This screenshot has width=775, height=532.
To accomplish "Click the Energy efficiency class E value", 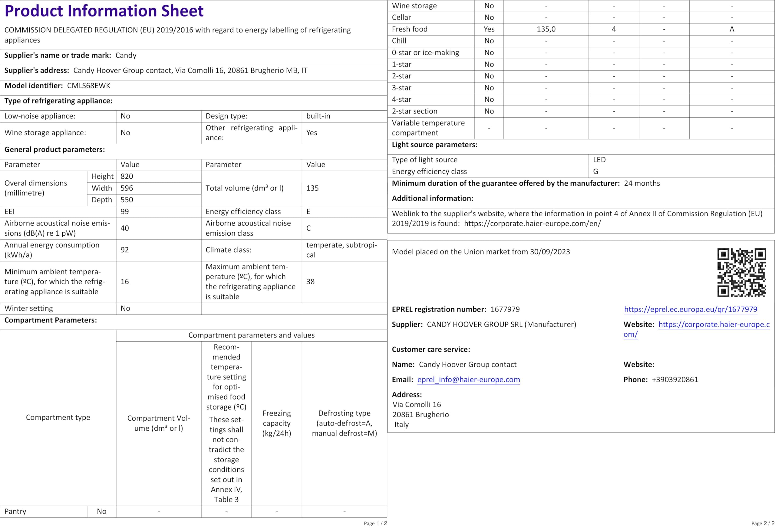I will (x=308, y=211).
